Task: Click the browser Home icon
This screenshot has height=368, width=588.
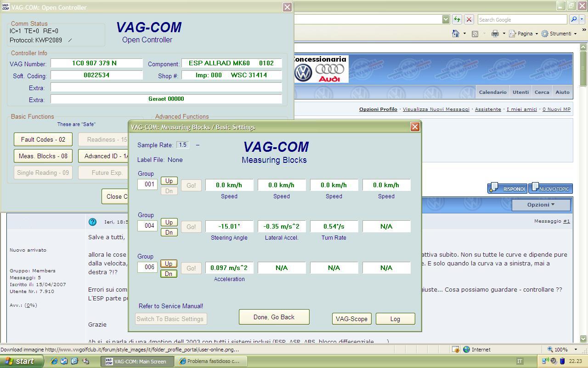Action: [456, 34]
